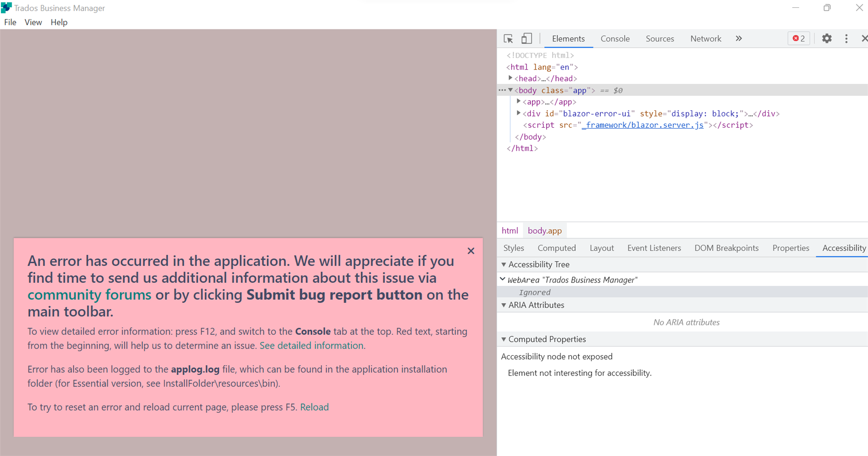The height and width of the screenshot is (456, 868).
Task: Collapse the ARIA Attributes section
Action: (504, 305)
